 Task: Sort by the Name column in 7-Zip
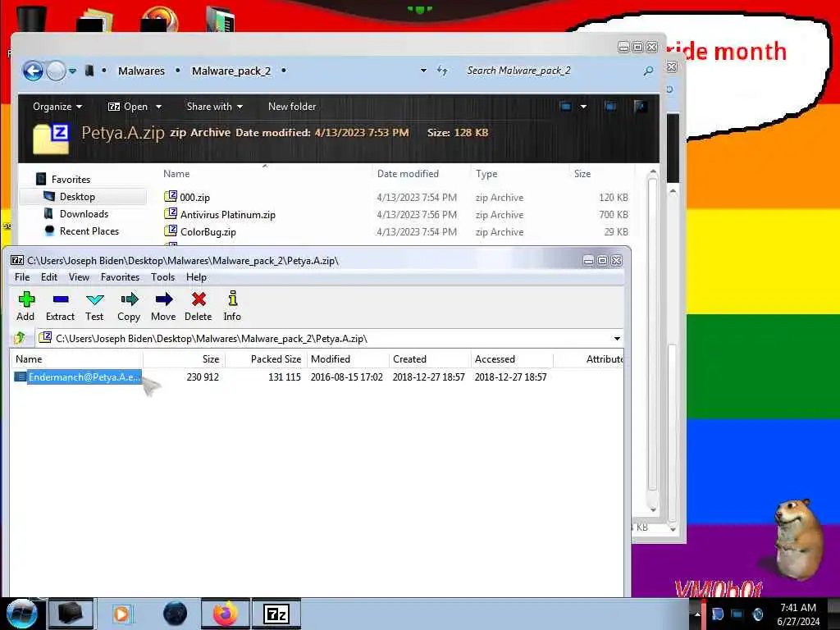[76, 359]
